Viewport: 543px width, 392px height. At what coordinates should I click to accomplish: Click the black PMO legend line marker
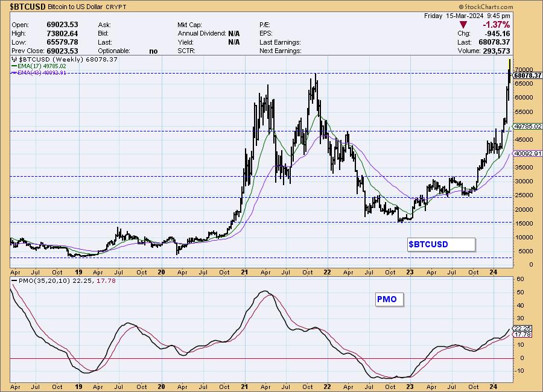[14, 281]
